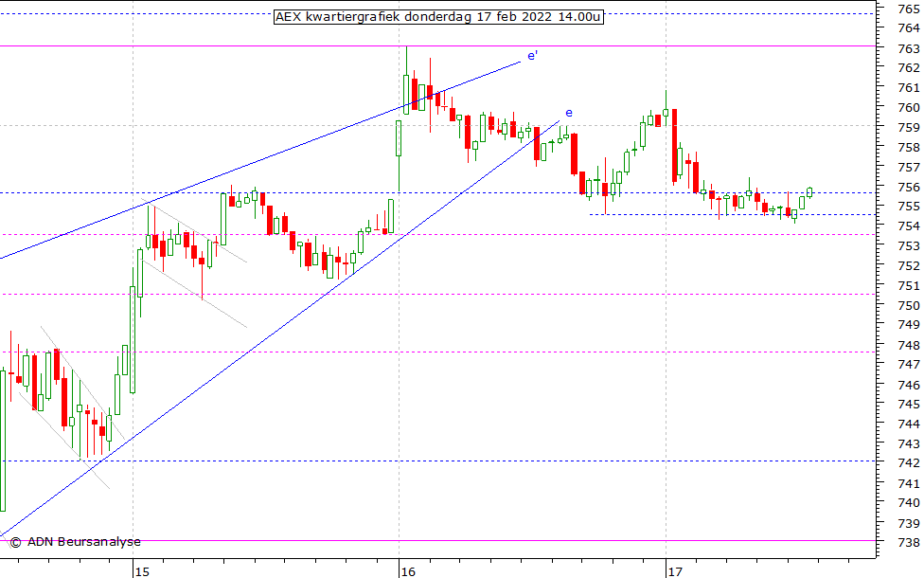
Task: Select the e wave label near 759
Action: click(569, 113)
